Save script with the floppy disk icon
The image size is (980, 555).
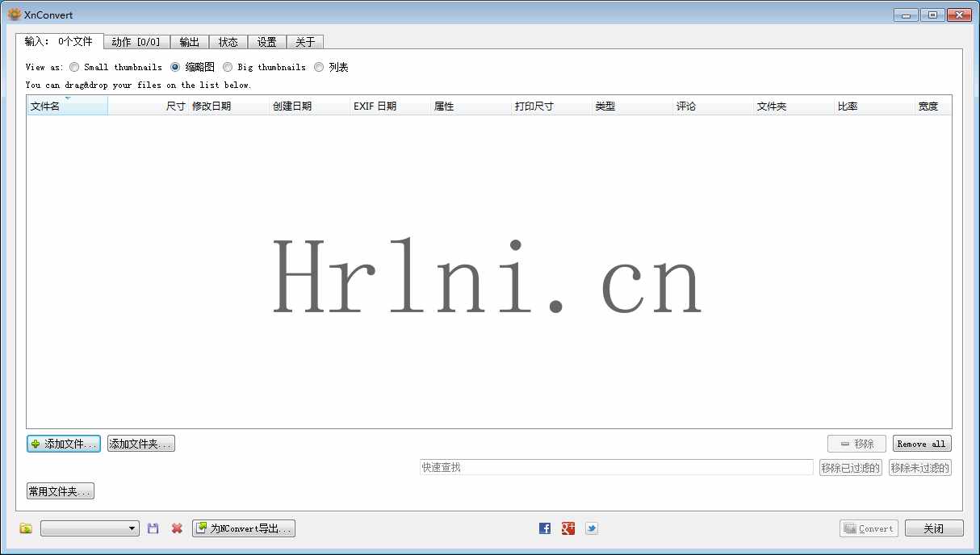(153, 528)
